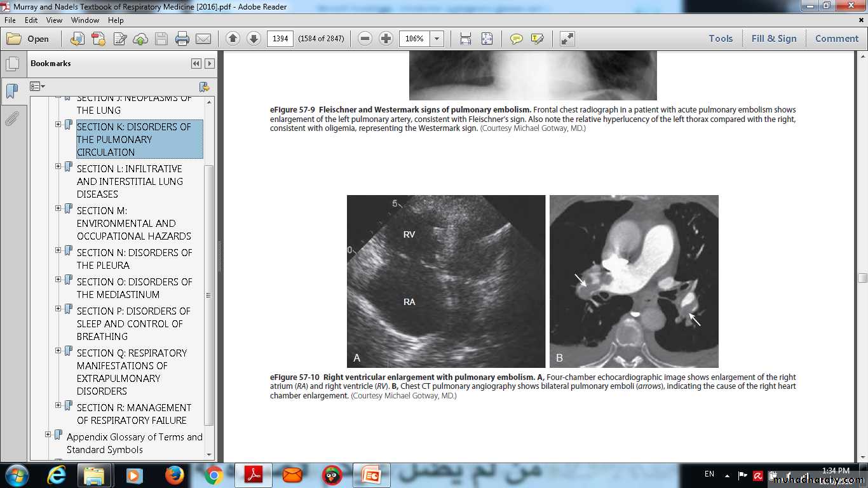Open the zoom percentage dropdown
The image size is (868, 488).
click(x=437, y=39)
